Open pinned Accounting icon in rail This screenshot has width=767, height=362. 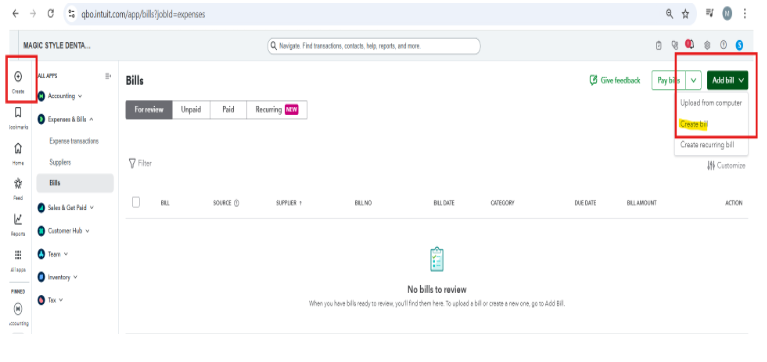point(18,309)
